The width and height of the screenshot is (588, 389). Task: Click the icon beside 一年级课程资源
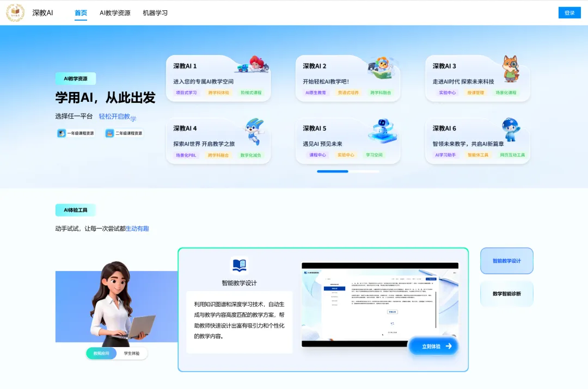[62, 133]
